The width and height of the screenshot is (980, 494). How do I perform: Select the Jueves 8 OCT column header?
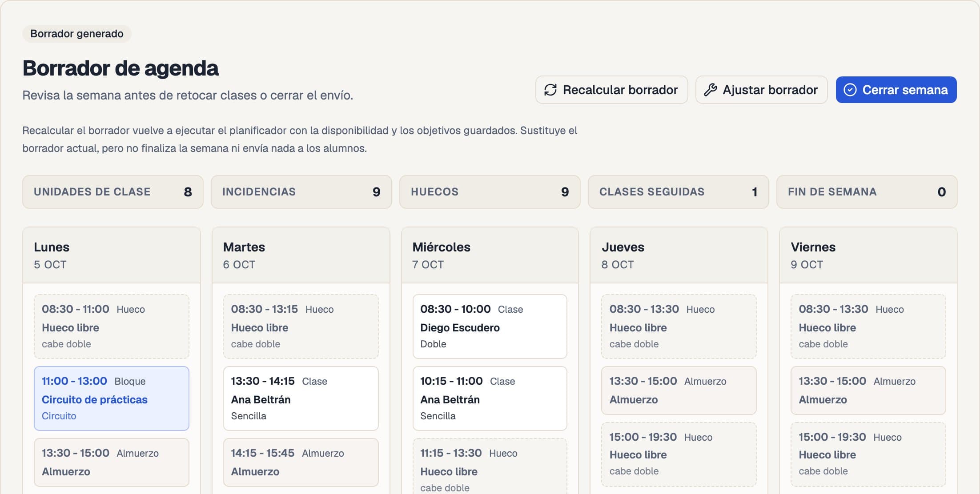click(x=679, y=255)
